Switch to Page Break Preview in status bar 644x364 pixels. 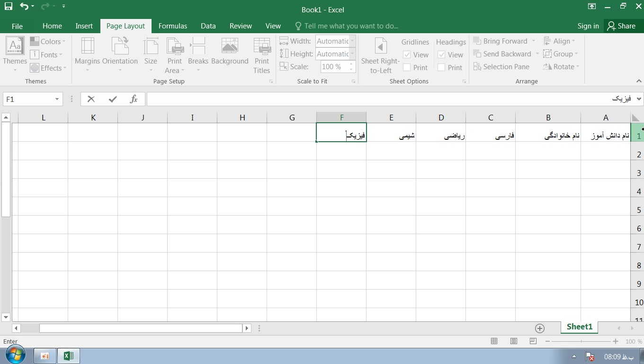[533, 341]
